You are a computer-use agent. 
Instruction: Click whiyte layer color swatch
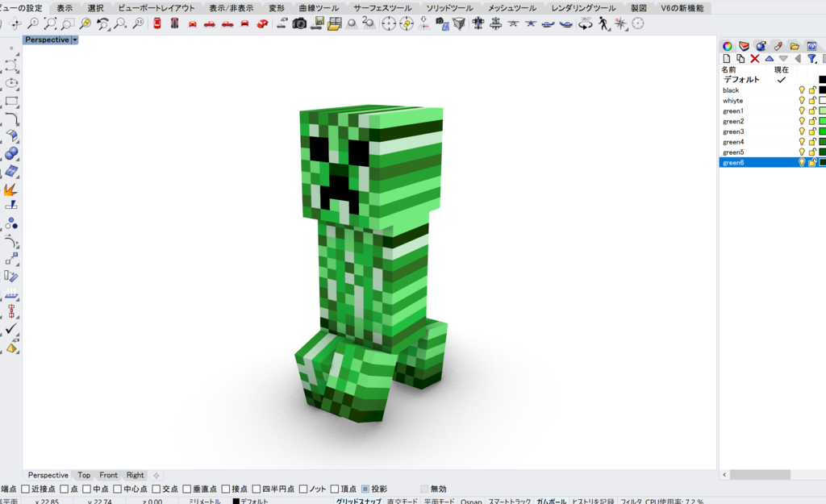pos(822,101)
